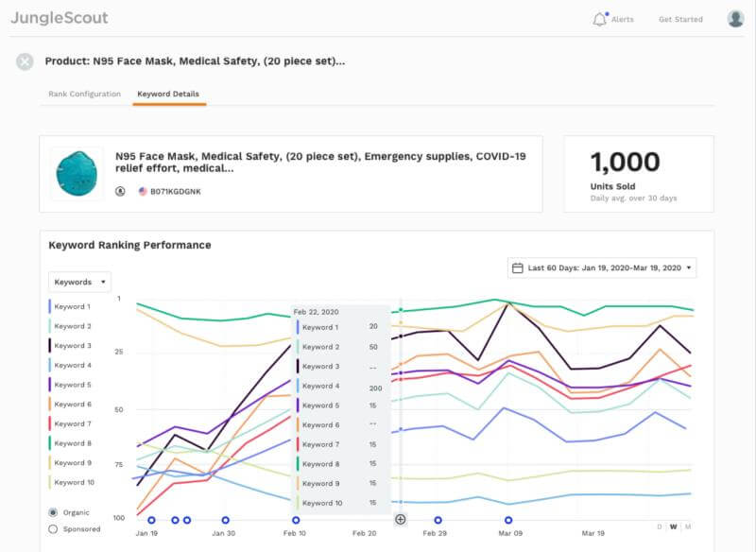
Task: Click the calendar icon in date range
Action: coord(517,268)
